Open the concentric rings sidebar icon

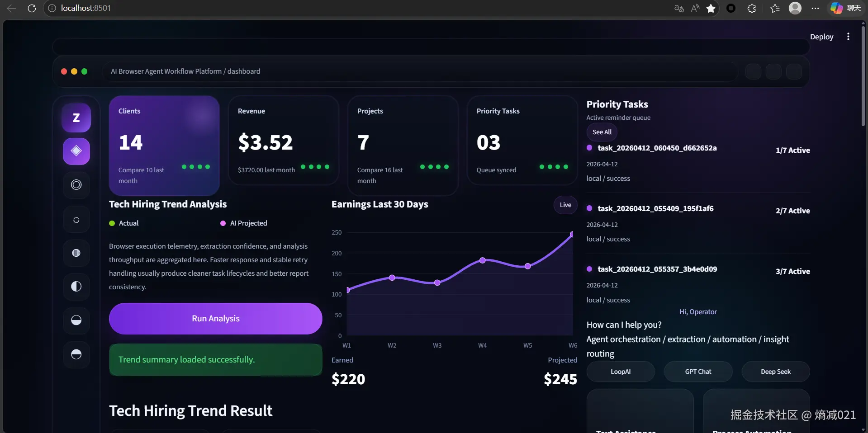[x=76, y=185]
